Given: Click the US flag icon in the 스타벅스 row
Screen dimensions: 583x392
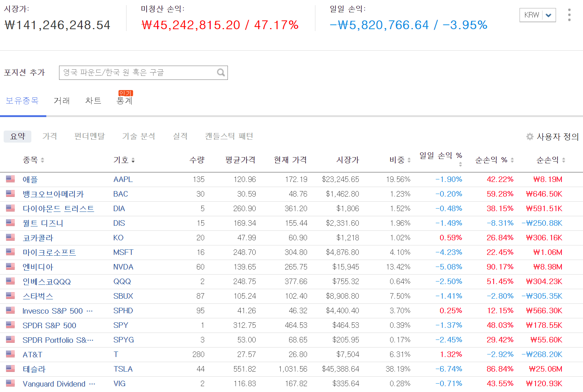Looking at the screenshot, I should coord(11,296).
